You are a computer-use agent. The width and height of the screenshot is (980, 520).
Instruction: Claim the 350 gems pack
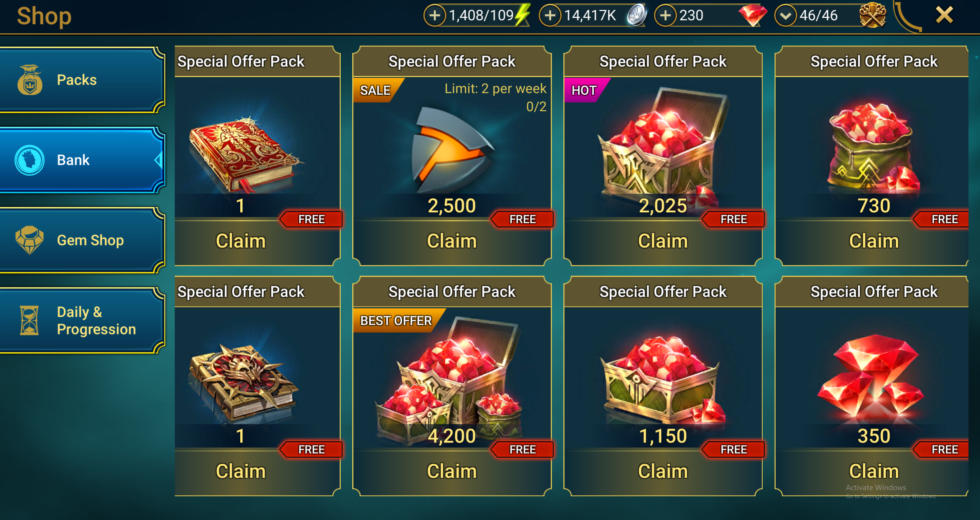pyautogui.click(x=873, y=471)
